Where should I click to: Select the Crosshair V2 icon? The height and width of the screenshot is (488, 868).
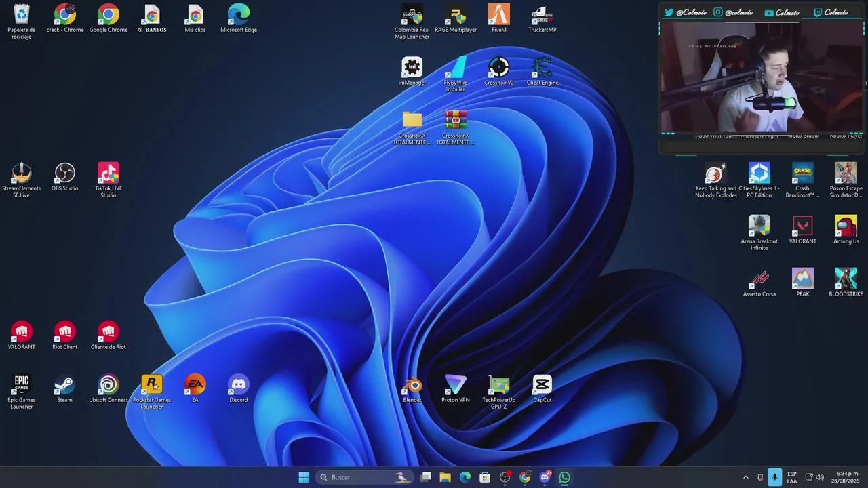499,71
